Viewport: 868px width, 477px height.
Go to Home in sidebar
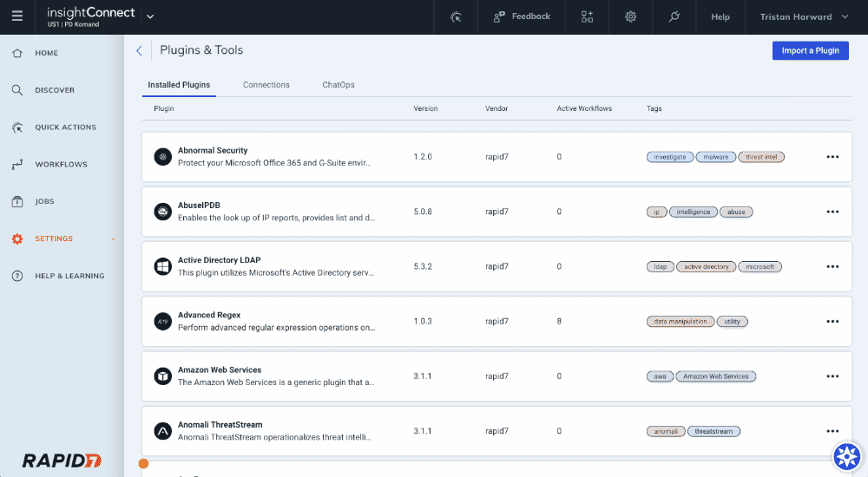(47, 53)
